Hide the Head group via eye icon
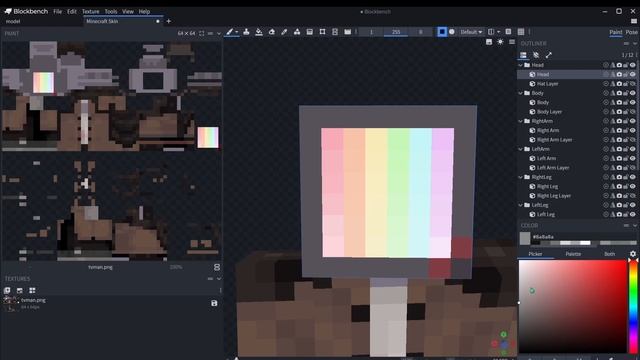 point(633,65)
